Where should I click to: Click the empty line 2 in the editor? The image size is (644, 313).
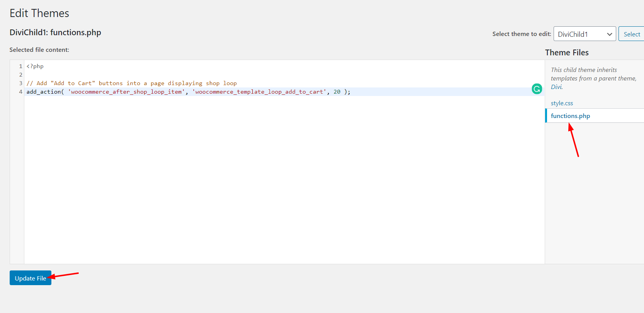pos(285,75)
